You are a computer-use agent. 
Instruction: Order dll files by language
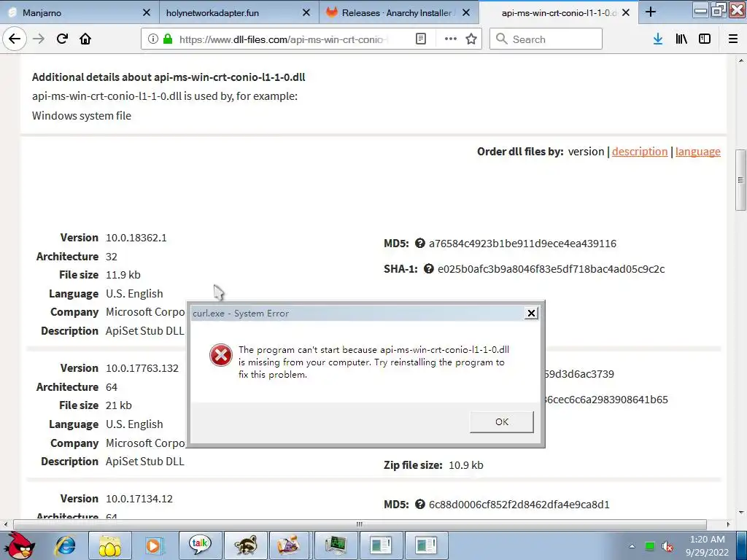click(x=697, y=152)
